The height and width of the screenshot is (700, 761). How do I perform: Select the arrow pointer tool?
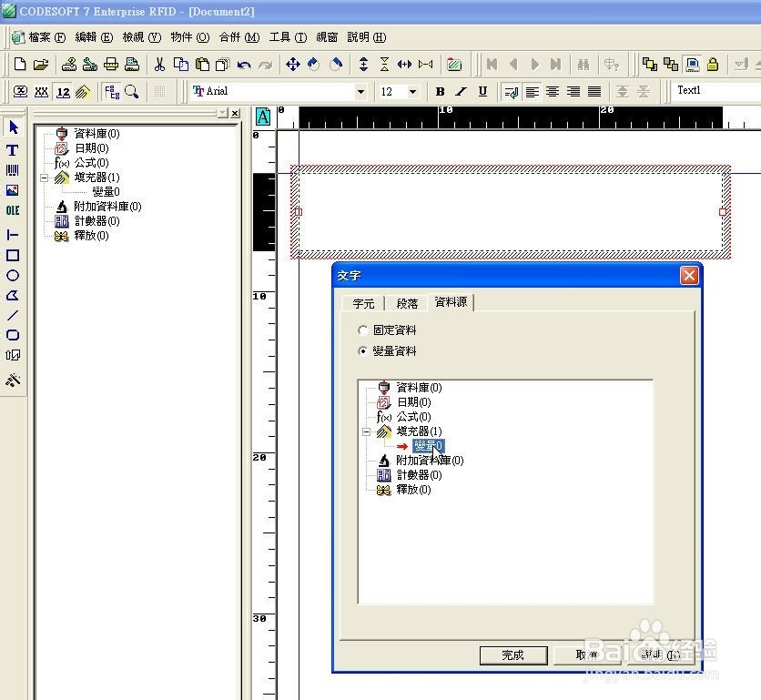13,127
